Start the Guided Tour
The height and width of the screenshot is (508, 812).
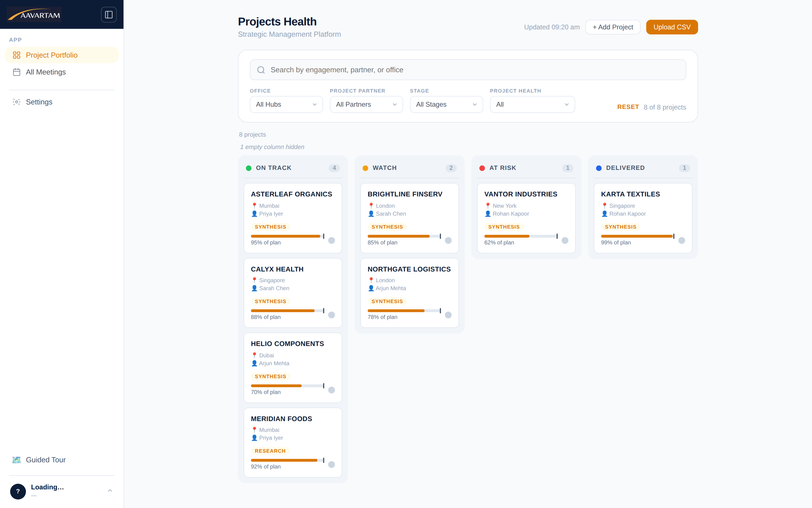(x=62, y=460)
